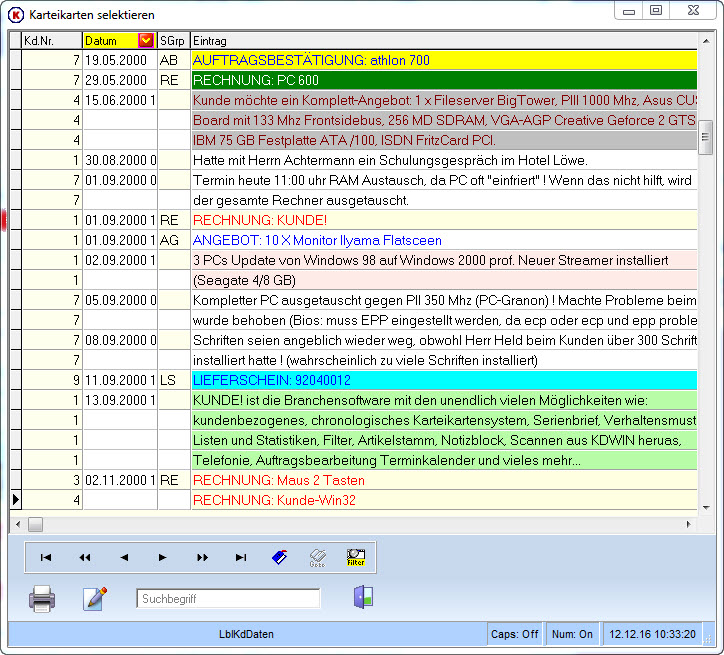Open the Datum column sort dropdown

pyautogui.click(x=145, y=41)
